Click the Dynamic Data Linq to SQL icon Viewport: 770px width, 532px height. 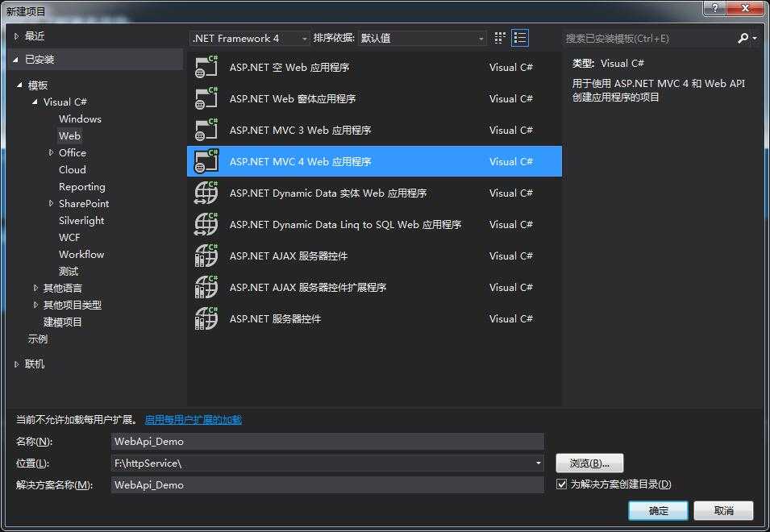[206, 224]
